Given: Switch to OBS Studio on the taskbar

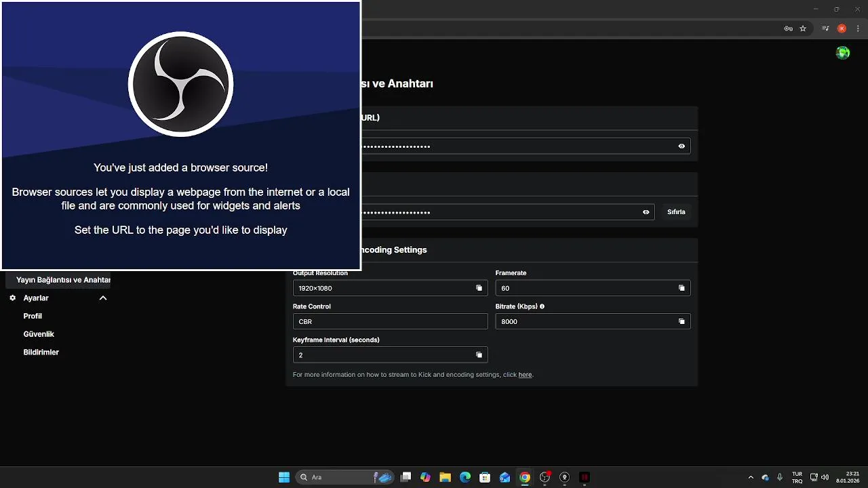Looking at the screenshot, I should click(x=545, y=477).
